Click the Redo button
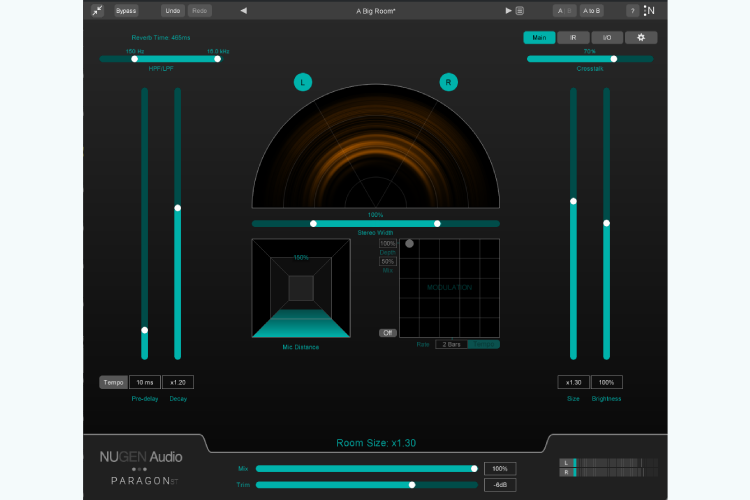This screenshot has width=750, height=500. click(x=199, y=11)
